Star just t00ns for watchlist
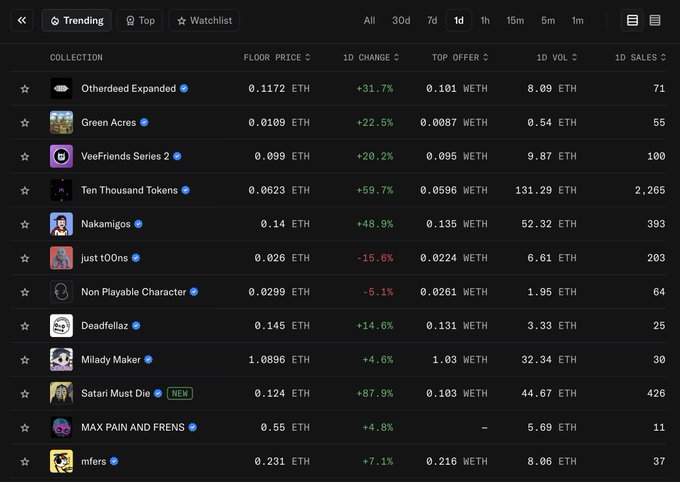 pyautogui.click(x=25, y=258)
